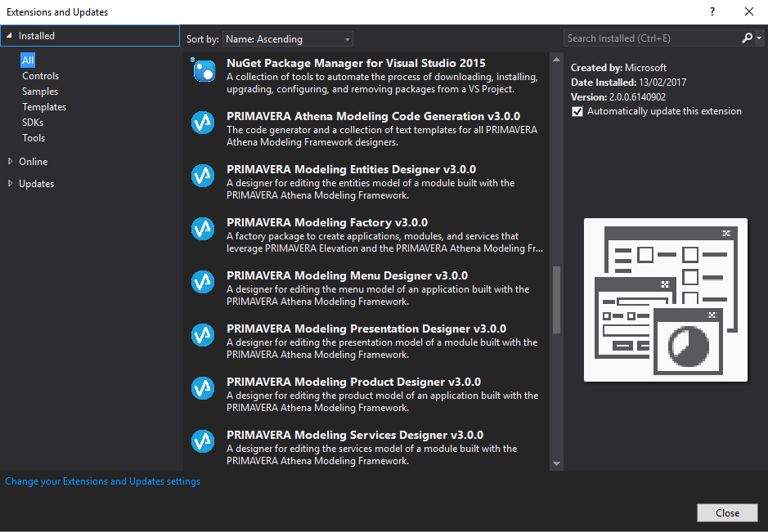
Task: Click the PRIMAVERA Modeling Menu Designer icon
Action: tap(203, 282)
